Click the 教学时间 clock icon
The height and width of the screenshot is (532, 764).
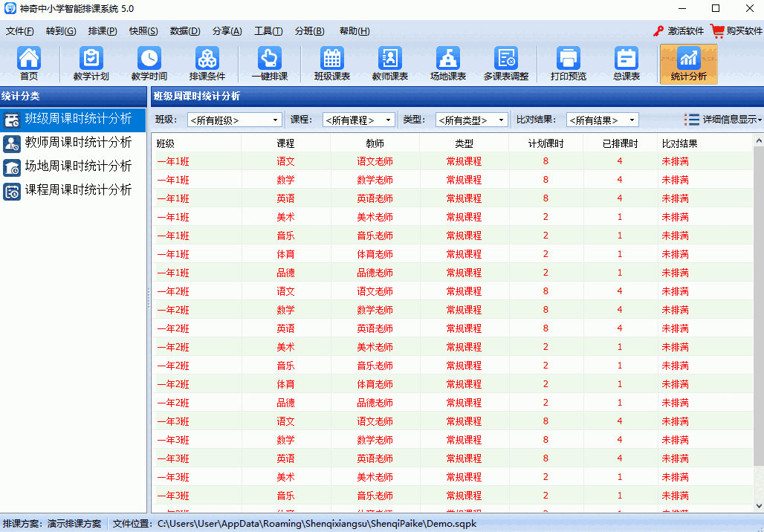tap(149, 64)
